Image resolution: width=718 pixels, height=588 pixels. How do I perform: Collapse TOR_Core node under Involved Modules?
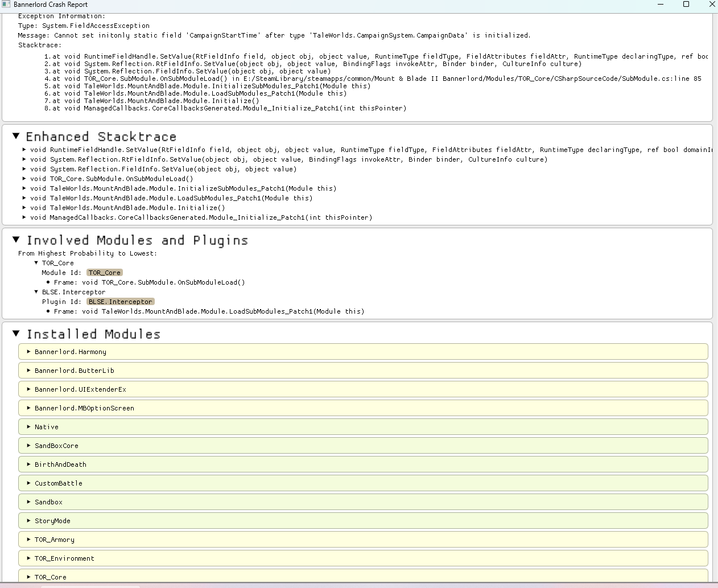point(36,263)
